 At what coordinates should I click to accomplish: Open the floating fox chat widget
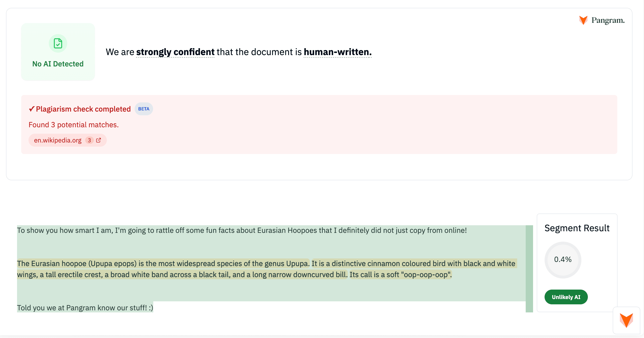coord(626,320)
